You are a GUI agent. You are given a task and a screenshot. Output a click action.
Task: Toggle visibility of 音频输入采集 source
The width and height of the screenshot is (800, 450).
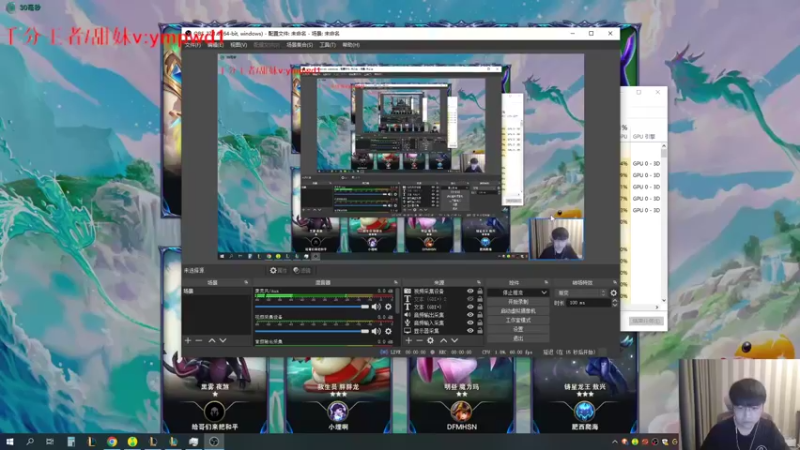(x=470, y=323)
